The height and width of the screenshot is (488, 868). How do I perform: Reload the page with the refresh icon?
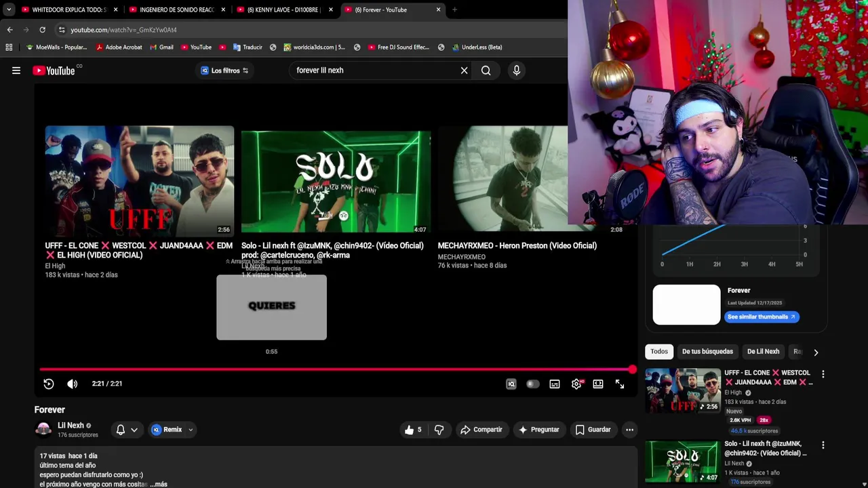click(x=42, y=30)
